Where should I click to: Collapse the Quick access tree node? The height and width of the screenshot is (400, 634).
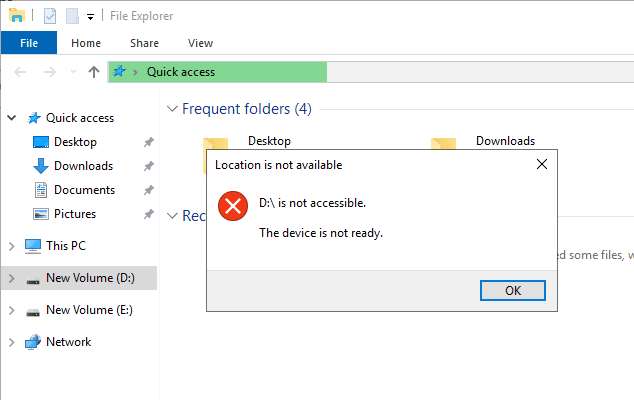click(x=11, y=118)
